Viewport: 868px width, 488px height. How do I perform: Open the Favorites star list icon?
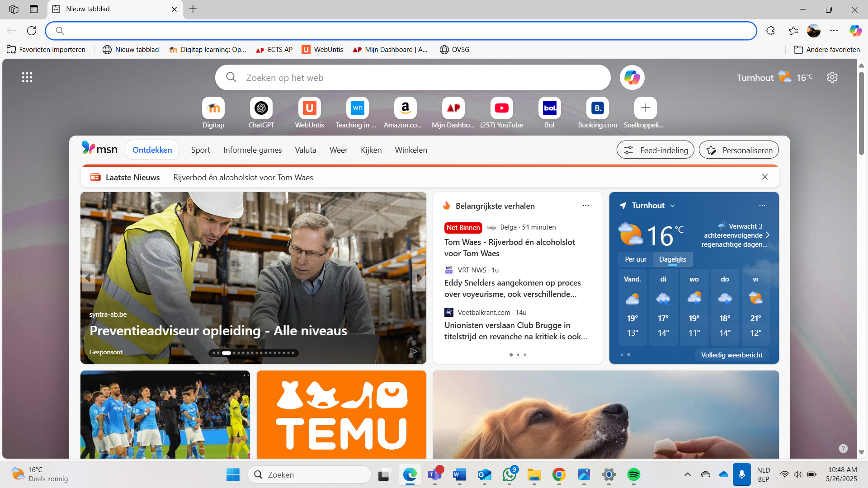(x=793, y=31)
